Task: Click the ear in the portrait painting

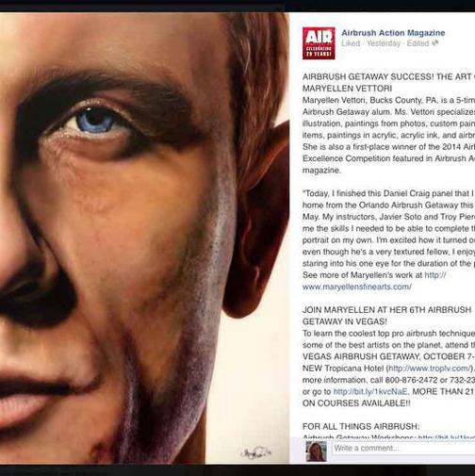Action: pos(256,220)
